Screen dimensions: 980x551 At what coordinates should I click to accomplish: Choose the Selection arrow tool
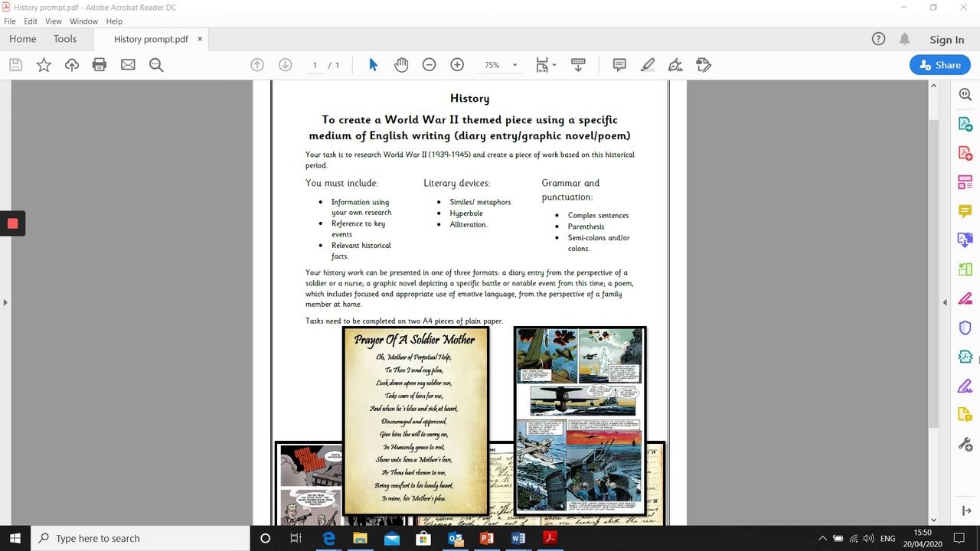tap(373, 65)
